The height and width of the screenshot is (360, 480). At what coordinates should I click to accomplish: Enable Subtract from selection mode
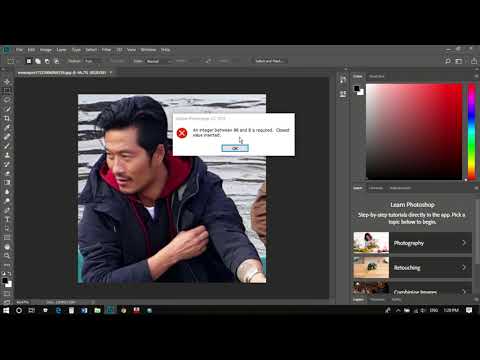[x=47, y=61]
